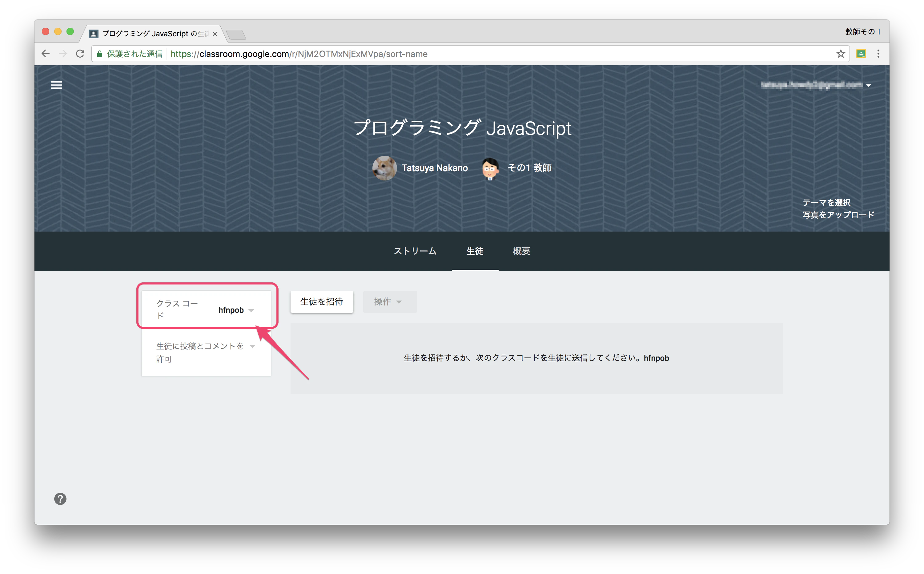Expand the account email dropdown arrow
This screenshot has width=924, height=574.
click(869, 85)
